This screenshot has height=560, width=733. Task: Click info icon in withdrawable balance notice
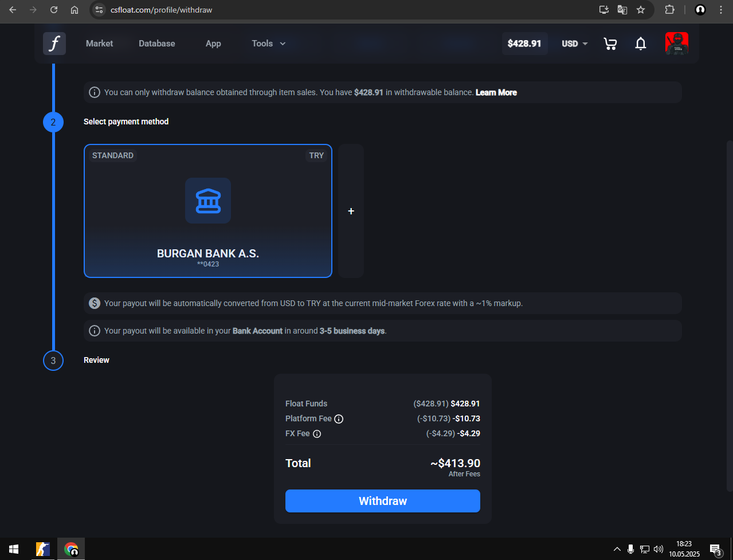tap(95, 92)
